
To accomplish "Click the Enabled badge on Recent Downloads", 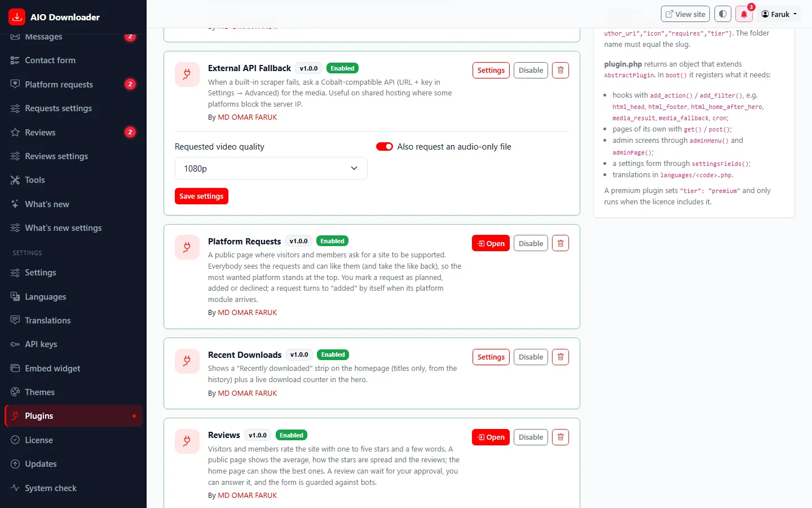I will (333, 355).
